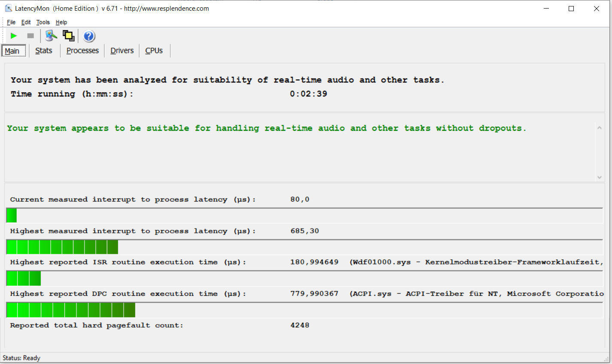
Task: Click the highest DPC execution time bar
Action: pos(71,310)
